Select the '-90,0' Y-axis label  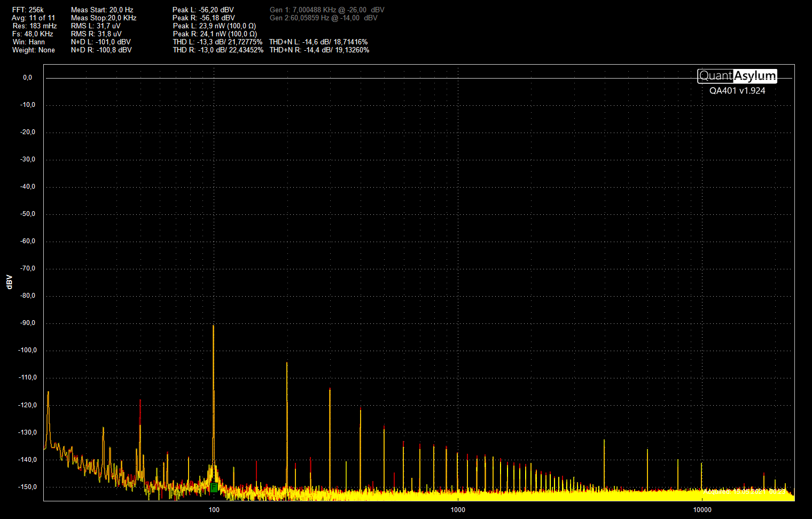[x=28, y=323]
